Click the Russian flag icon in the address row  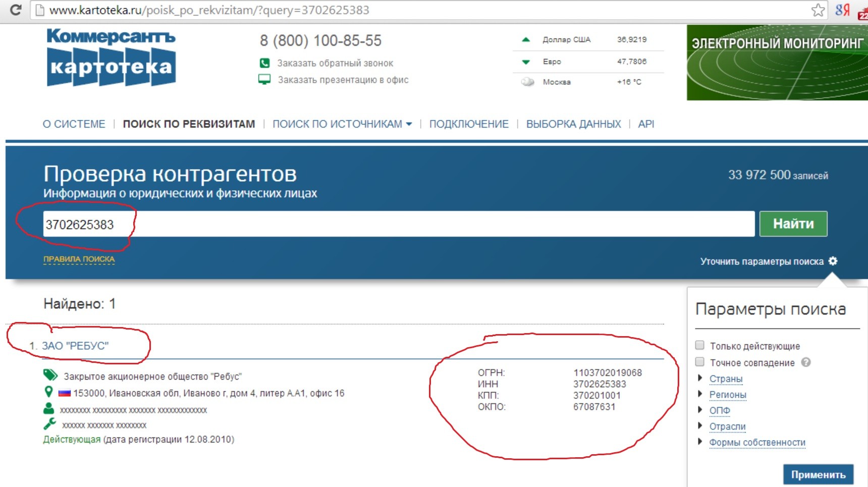pos(65,393)
